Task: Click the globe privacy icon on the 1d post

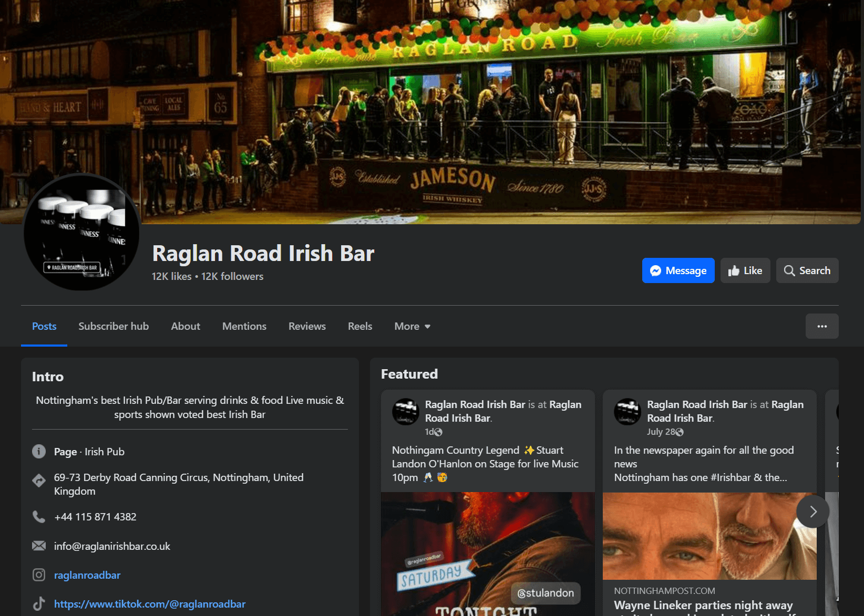Action: point(439,432)
